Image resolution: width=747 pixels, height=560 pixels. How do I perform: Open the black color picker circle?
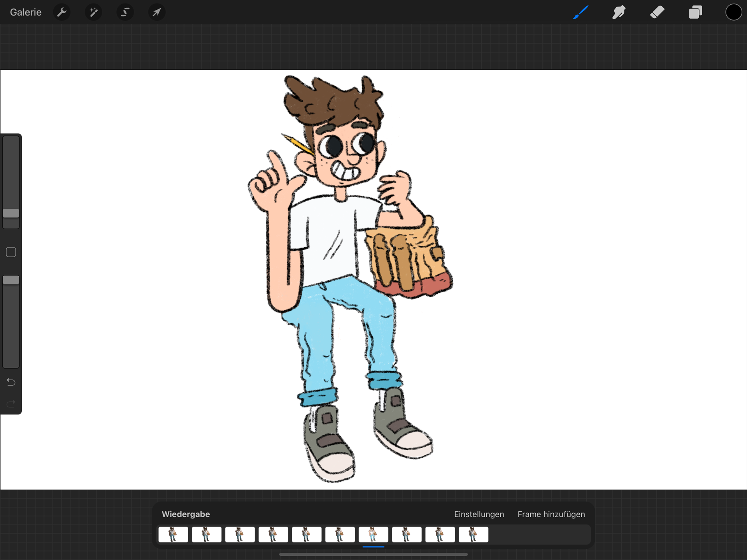733,12
